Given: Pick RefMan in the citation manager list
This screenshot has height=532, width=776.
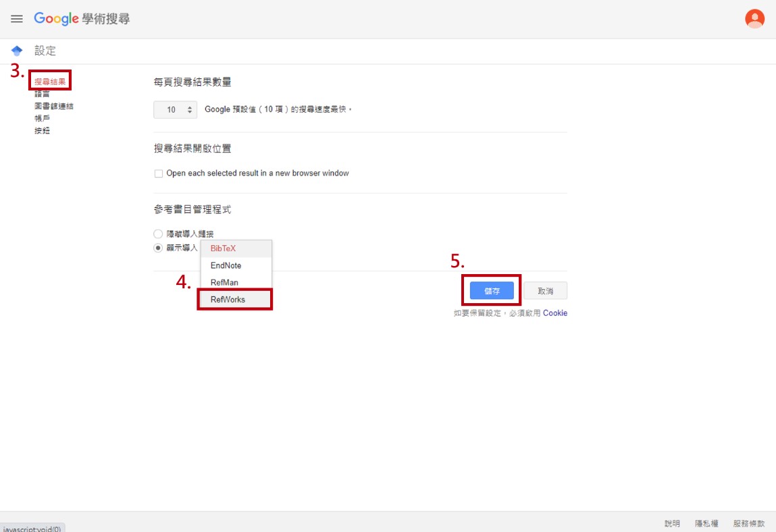Looking at the screenshot, I should (224, 282).
